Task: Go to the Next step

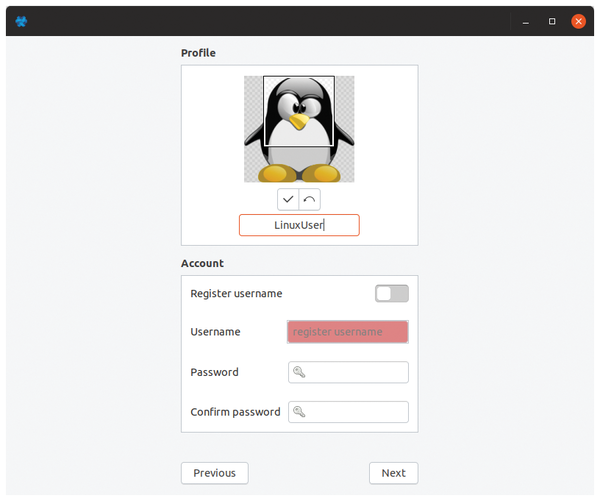Action: click(x=393, y=473)
